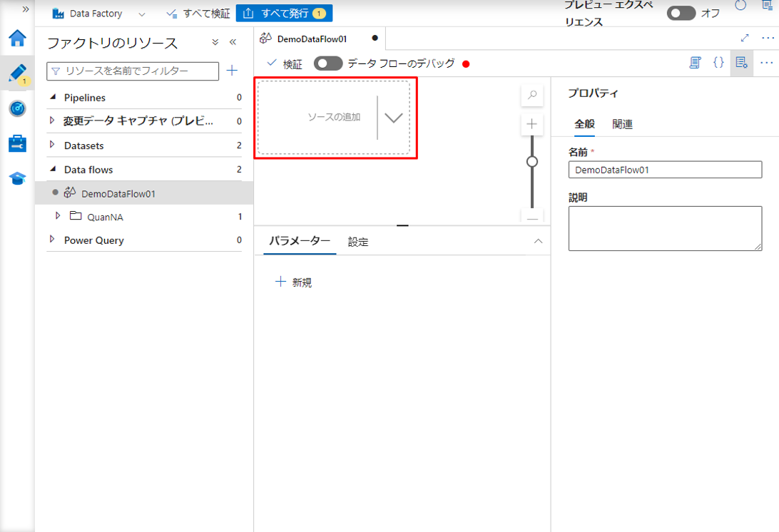Toggle the データ フローのデバッグ switch
Viewport: 779px width, 532px height.
click(328, 63)
